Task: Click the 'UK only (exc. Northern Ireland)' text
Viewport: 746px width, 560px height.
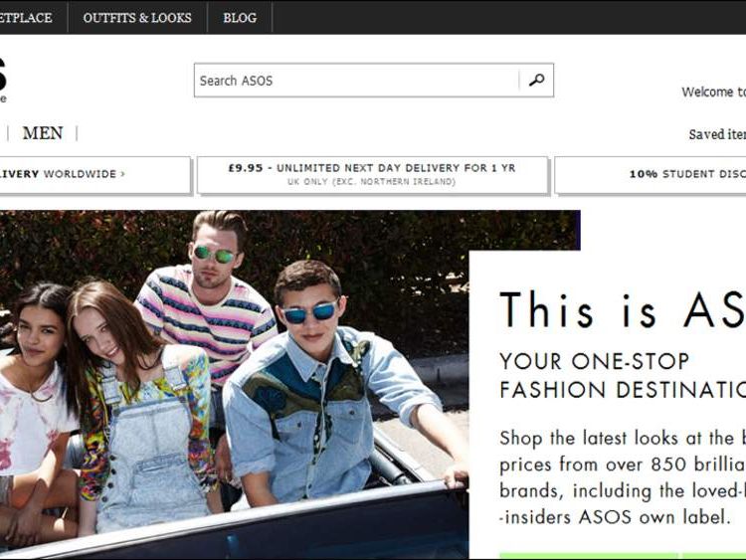Action: [x=372, y=182]
